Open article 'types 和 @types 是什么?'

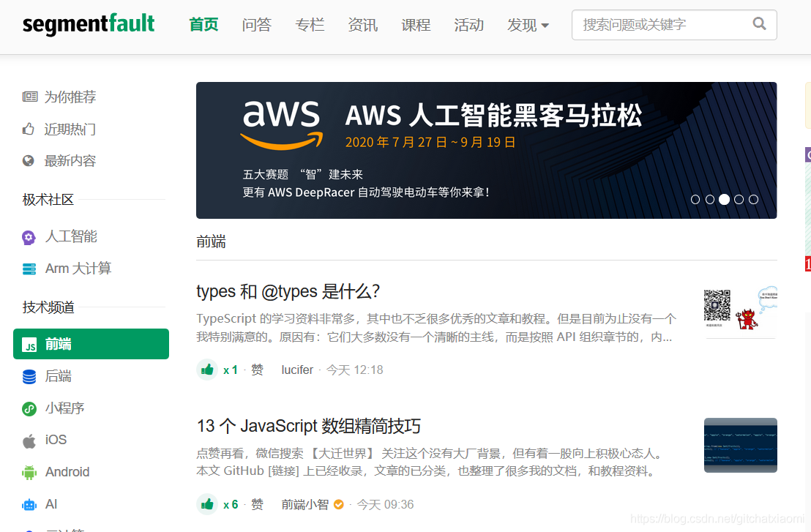(288, 291)
